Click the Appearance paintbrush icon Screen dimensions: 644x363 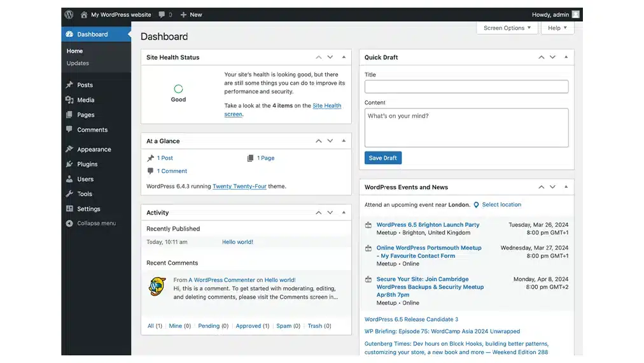(x=69, y=149)
